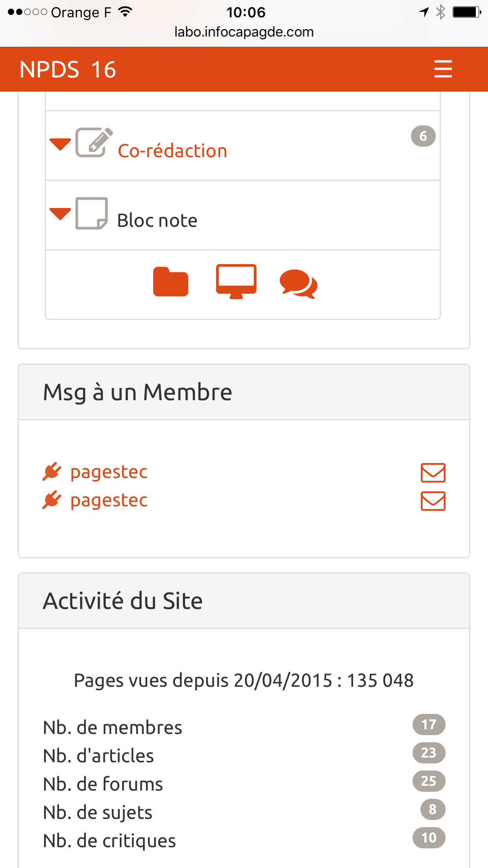Click the NPDS 16 site title
Image resolution: width=488 pixels, height=868 pixels.
[x=68, y=70]
